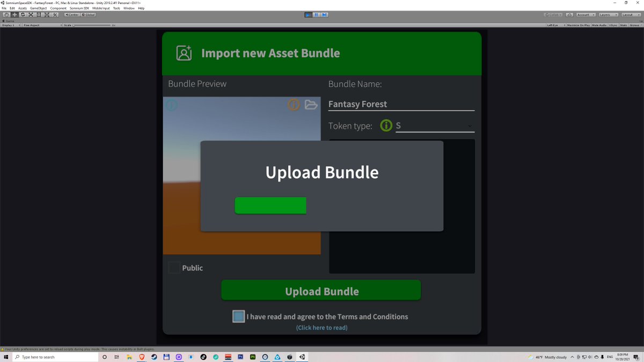
Task: Open the Window menu
Action: (129, 8)
